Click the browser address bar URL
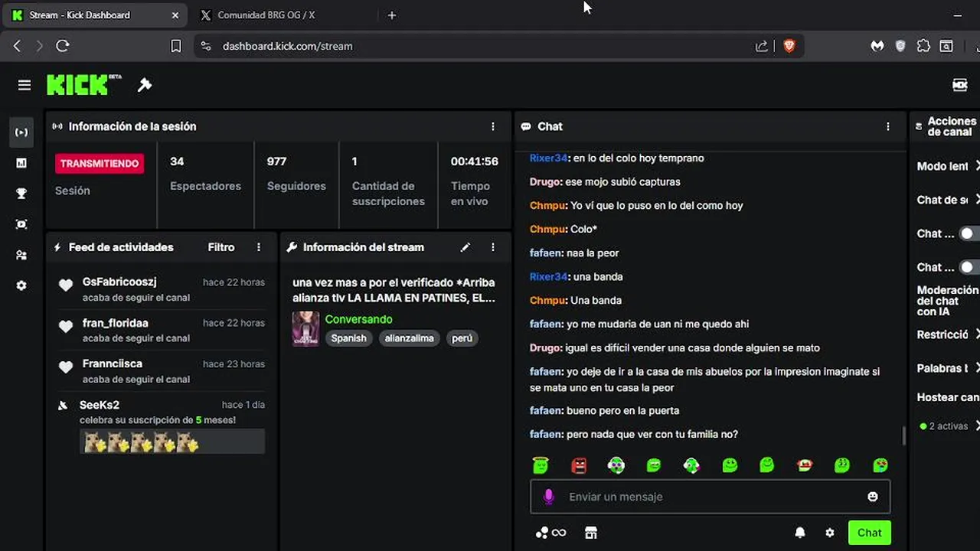 [287, 46]
